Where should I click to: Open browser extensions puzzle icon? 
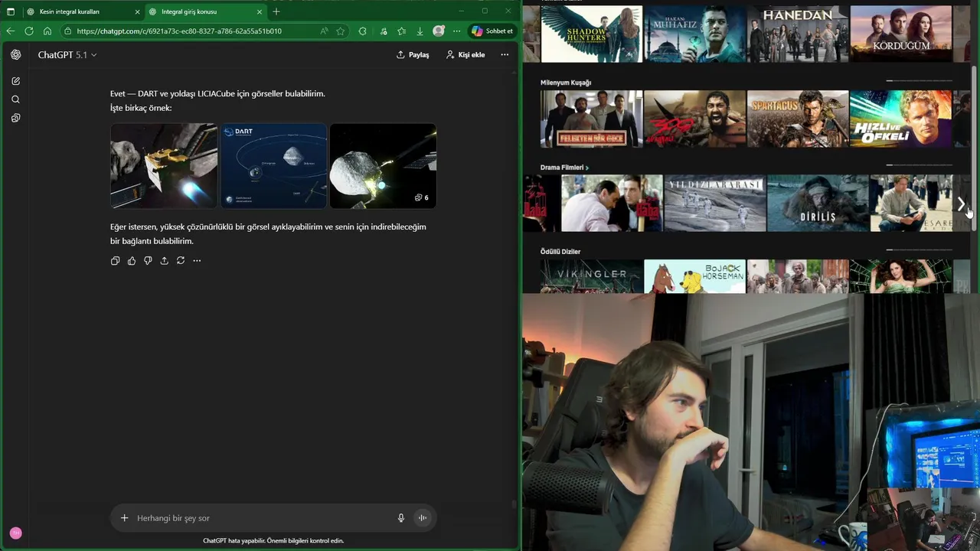coord(363,31)
